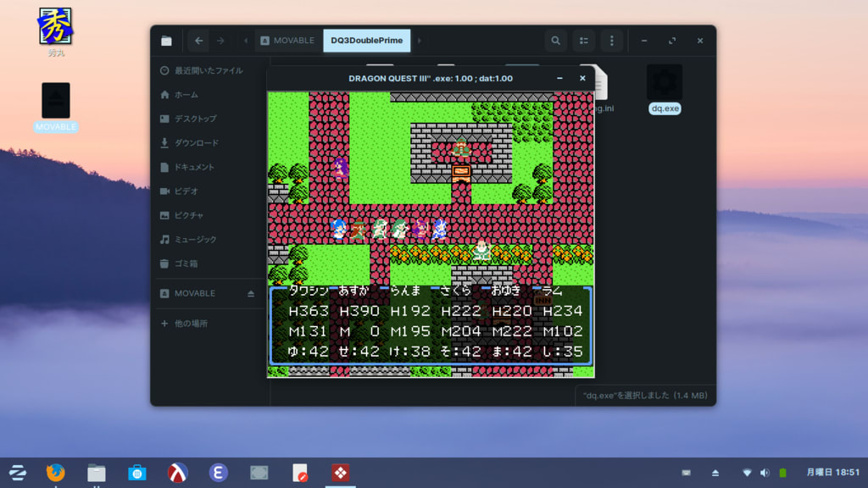Check the green battery indicator

(x=782, y=473)
